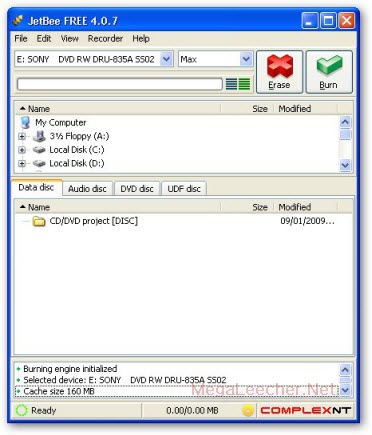Click the red Erase button
372x435 pixels.
[279, 72]
